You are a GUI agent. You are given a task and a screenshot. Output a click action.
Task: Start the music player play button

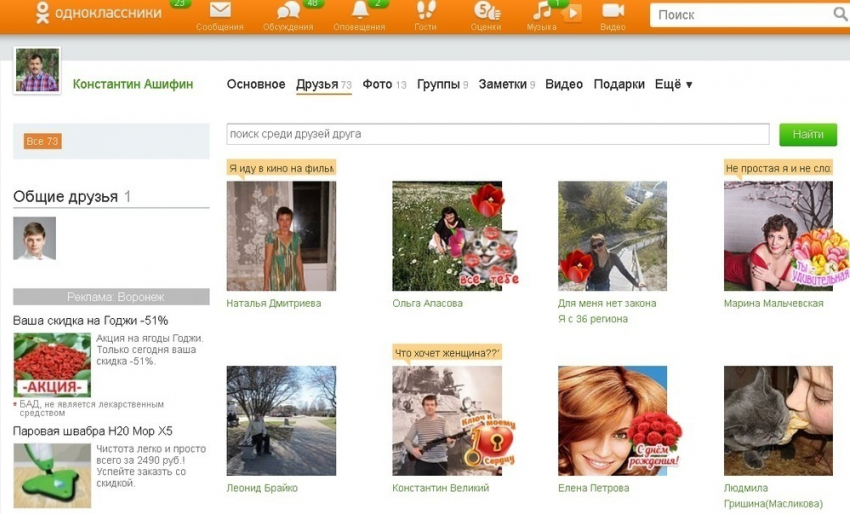tap(572, 13)
